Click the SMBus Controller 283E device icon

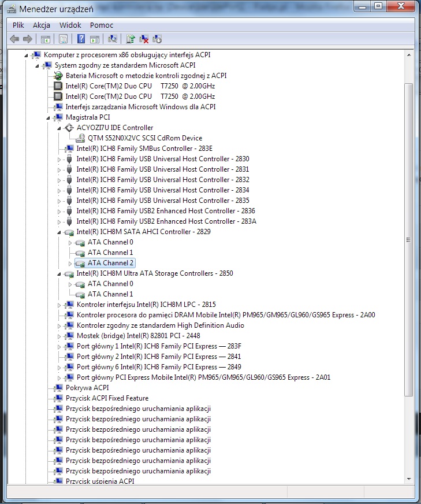69,149
